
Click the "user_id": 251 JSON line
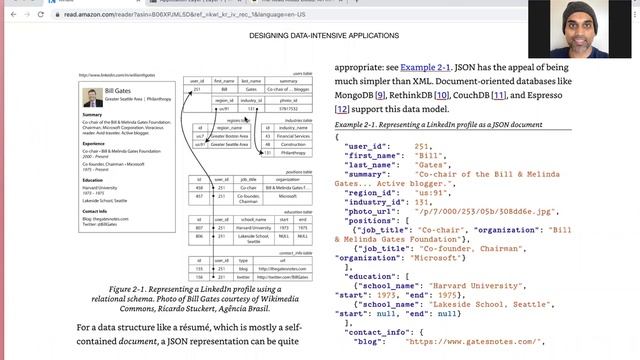point(388,146)
